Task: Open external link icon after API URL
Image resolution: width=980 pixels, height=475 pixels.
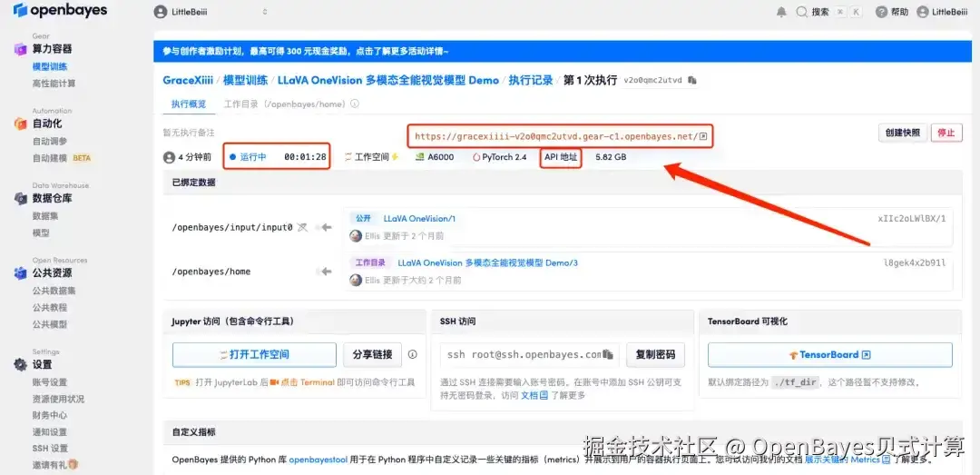Action: click(x=702, y=136)
